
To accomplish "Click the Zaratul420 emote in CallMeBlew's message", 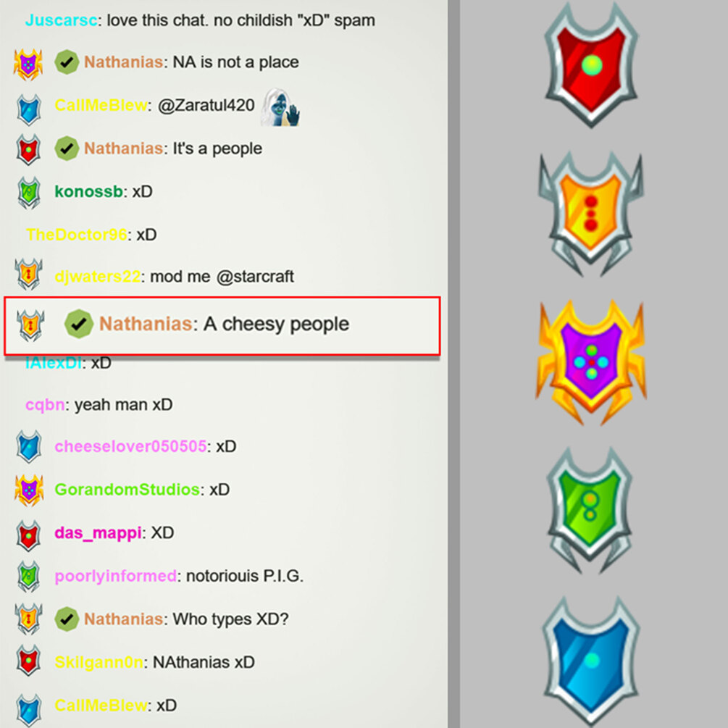I will pos(280,107).
